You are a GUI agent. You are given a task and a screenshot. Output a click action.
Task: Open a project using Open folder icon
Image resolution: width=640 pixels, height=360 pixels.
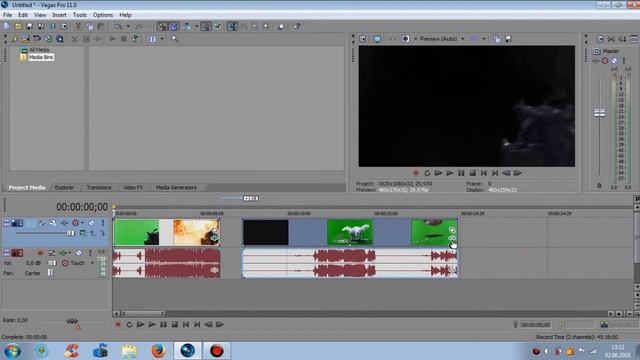[x=18, y=27]
